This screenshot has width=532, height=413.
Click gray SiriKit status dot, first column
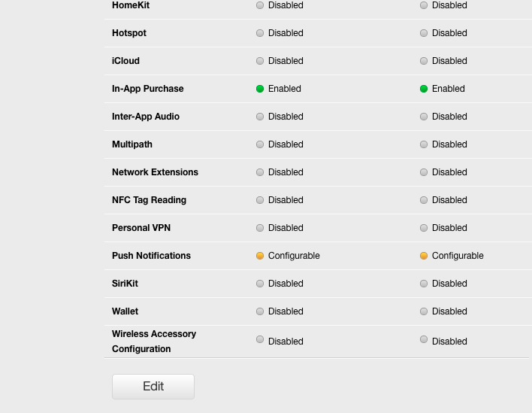point(260,284)
